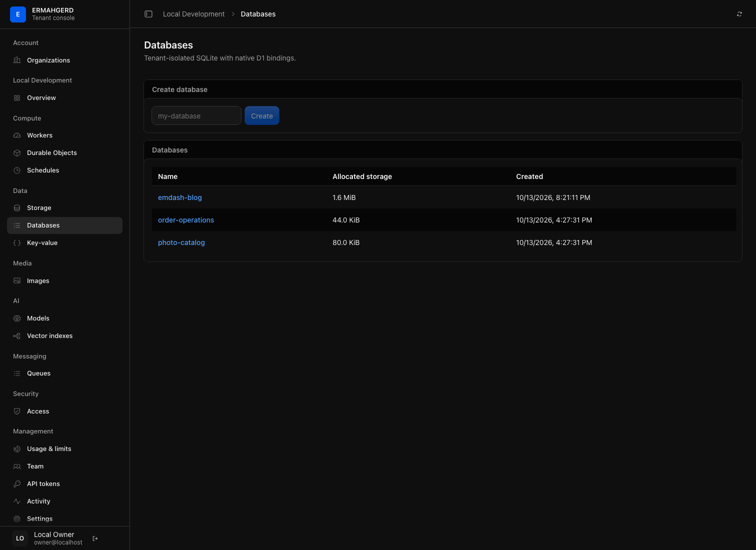Sign out using the logout icon
Viewport: 756px width, 550px height.
coord(95,538)
